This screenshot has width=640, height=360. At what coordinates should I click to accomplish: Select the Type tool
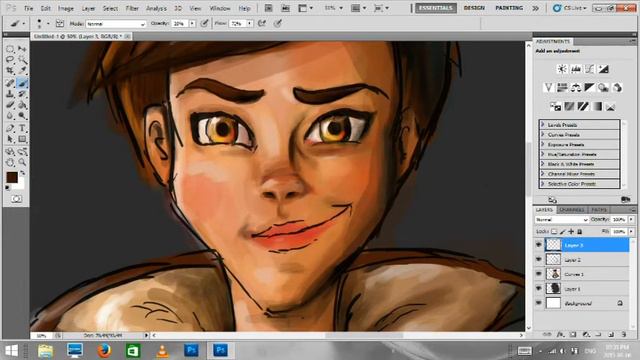tap(22, 128)
